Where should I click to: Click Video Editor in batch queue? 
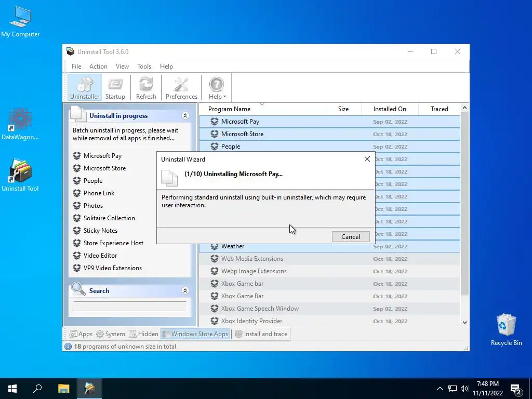click(100, 256)
